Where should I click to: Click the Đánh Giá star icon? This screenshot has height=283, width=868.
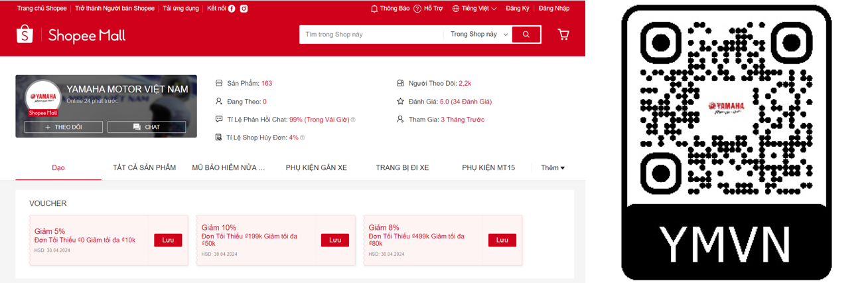[400, 102]
